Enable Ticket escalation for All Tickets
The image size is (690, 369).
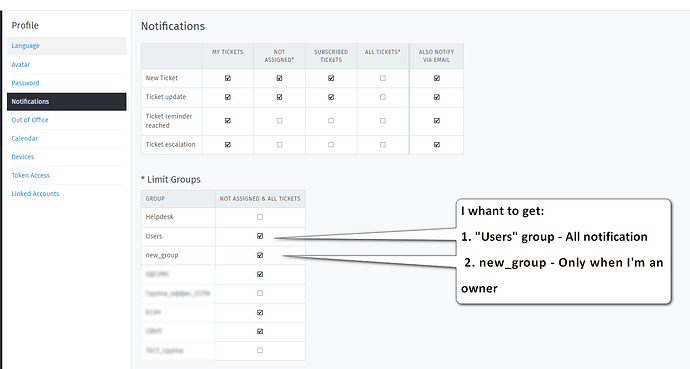[383, 145]
